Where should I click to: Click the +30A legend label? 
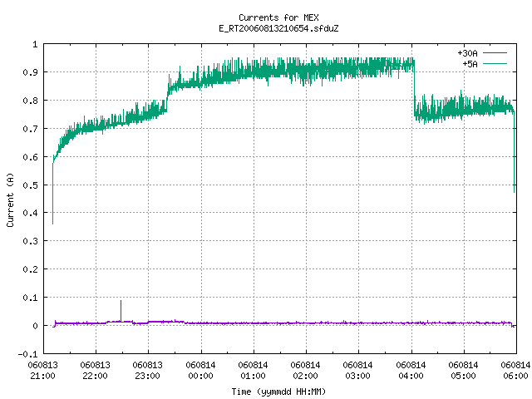click(x=467, y=53)
